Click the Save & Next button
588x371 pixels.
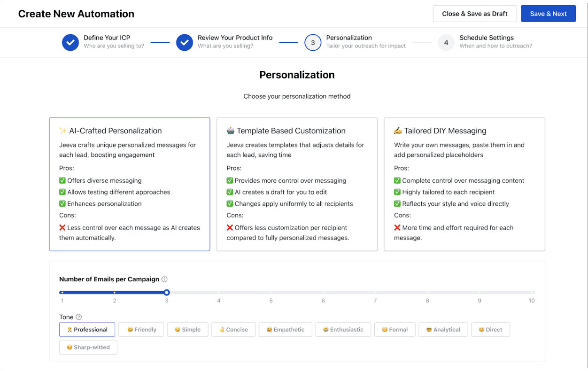549,14
